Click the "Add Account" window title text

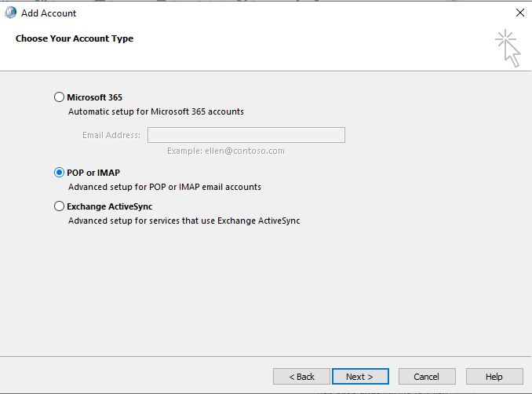tap(49, 13)
